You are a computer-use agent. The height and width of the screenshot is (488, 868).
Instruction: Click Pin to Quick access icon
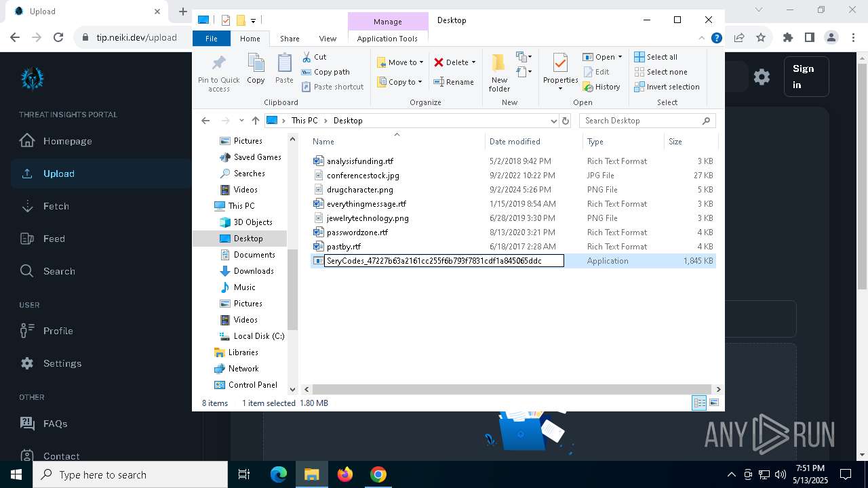point(218,73)
